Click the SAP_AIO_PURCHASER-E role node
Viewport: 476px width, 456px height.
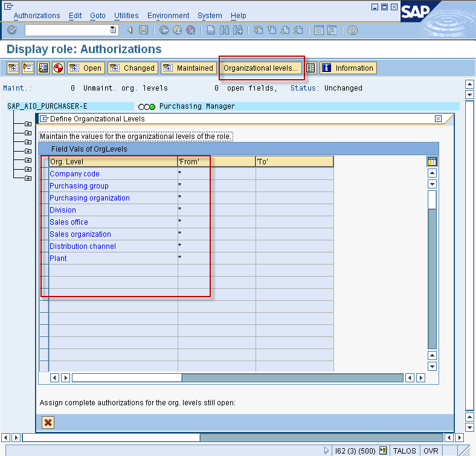pos(47,106)
